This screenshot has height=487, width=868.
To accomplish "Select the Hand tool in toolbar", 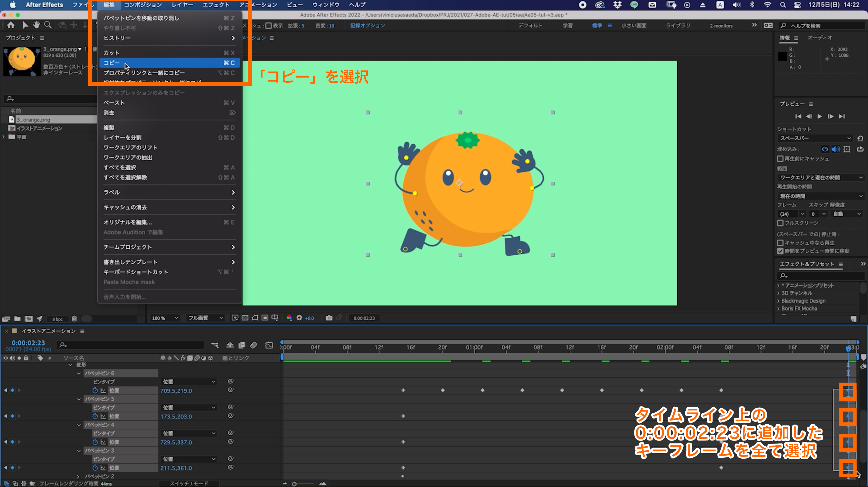I will pos(36,25).
